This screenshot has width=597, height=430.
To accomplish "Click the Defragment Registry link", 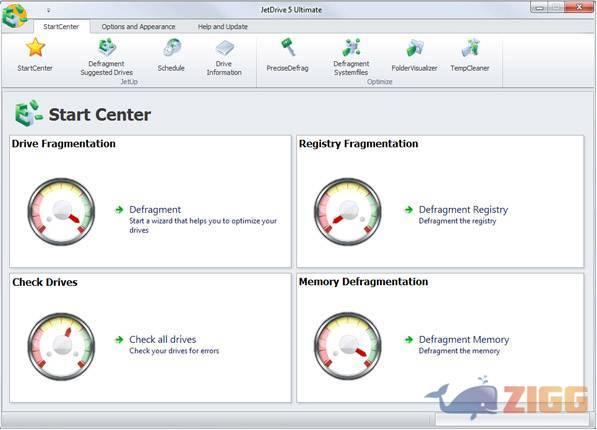I will [463, 209].
